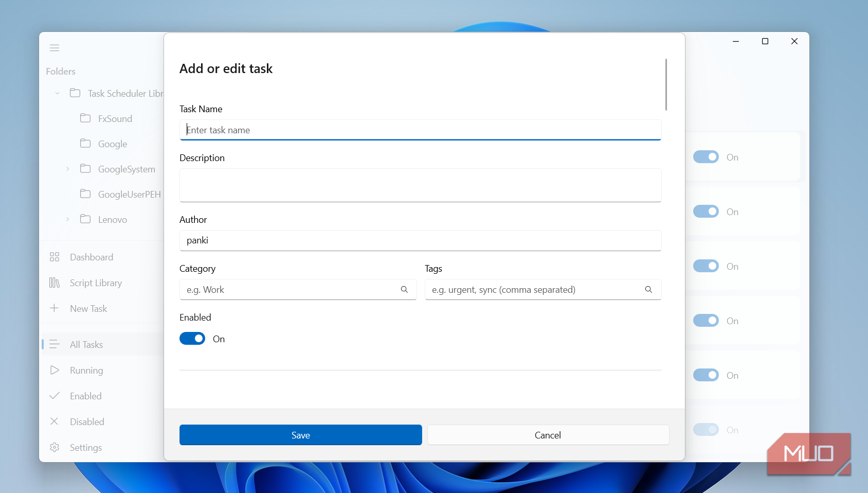Click the Settings gear icon
The image size is (868, 493).
coord(55,447)
